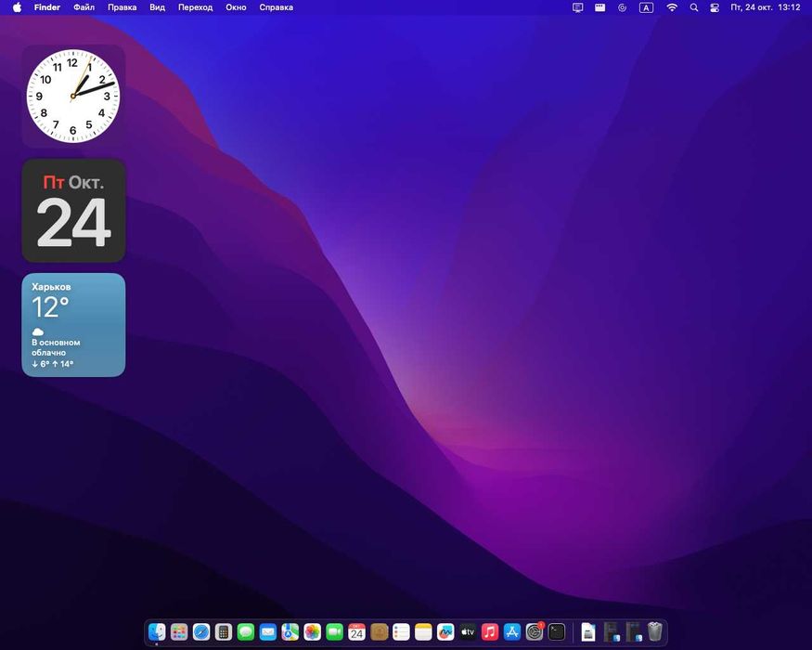The height and width of the screenshot is (650, 812).
Task: Open the Окно menu
Action: pyautogui.click(x=236, y=7)
